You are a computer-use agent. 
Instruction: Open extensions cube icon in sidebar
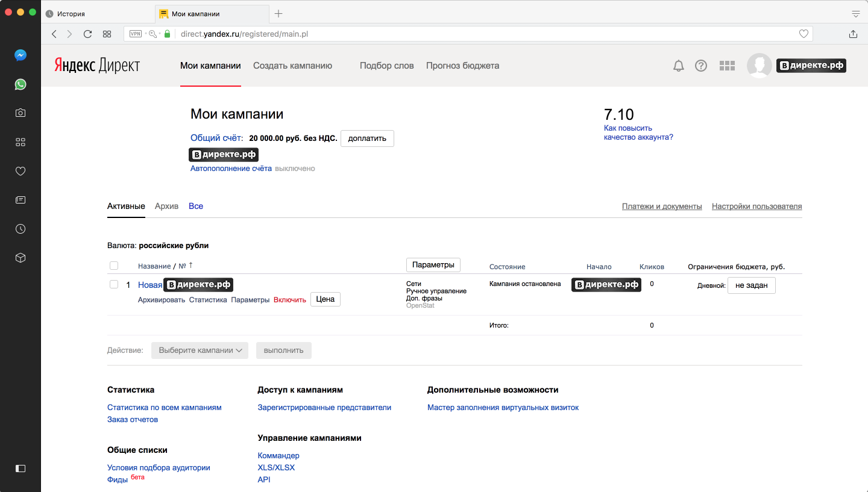20,258
